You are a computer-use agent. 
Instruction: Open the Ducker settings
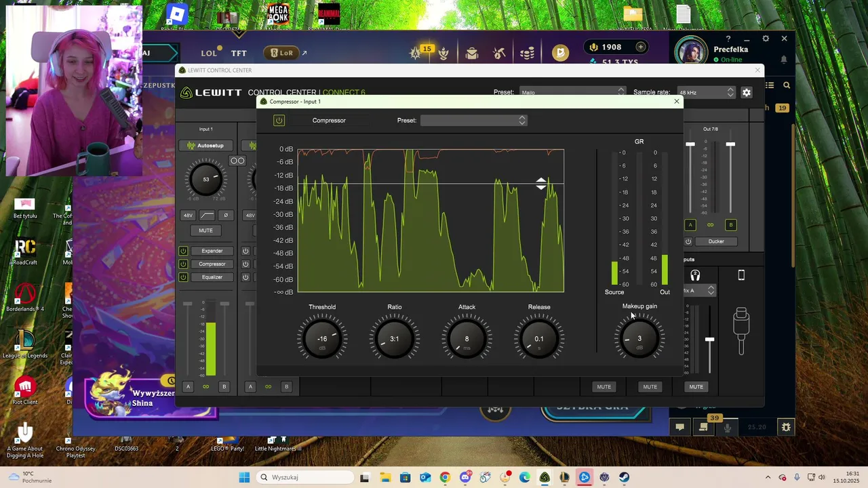(x=716, y=241)
